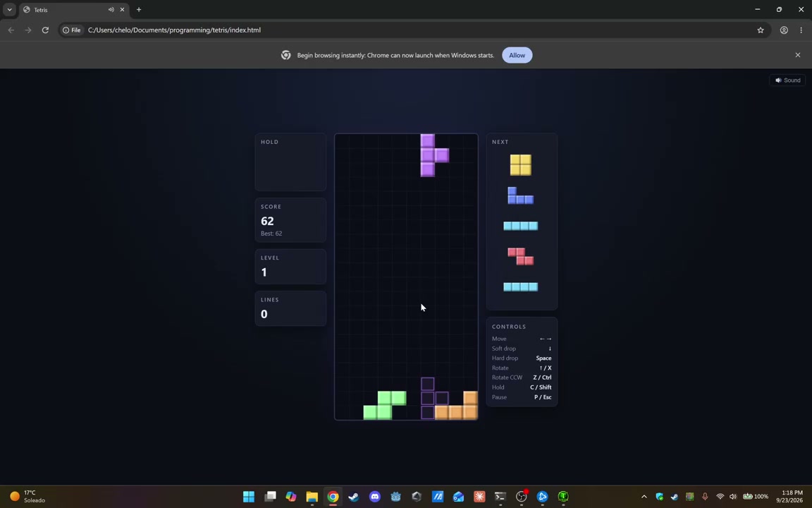Close the Tetris tab
Image resolution: width=812 pixels, height=508 pixels.
[x=122, y=10]
